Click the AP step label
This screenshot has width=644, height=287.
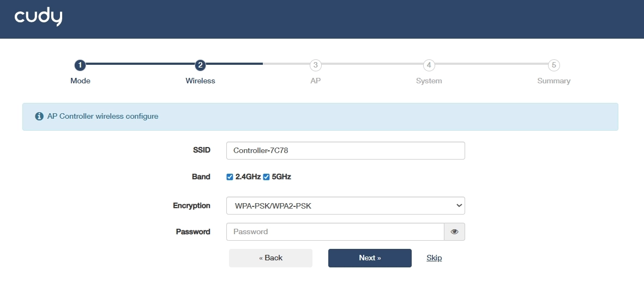coord(315,81)
